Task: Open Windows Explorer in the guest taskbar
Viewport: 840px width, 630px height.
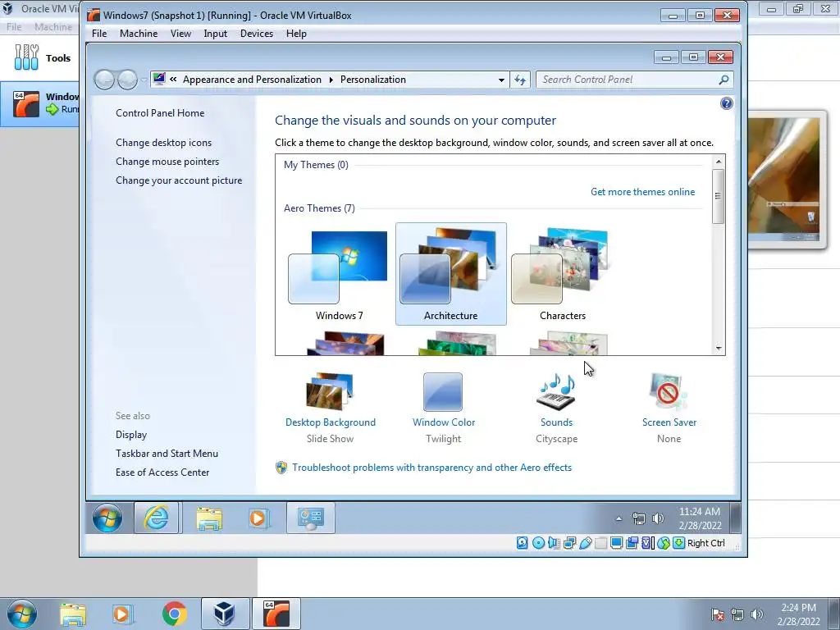Action: pos(209,518)
